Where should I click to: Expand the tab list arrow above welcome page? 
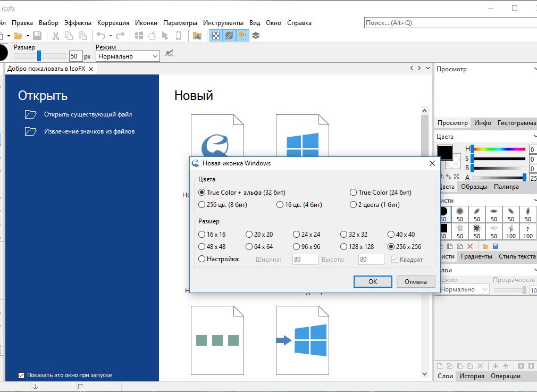[428, 68]
